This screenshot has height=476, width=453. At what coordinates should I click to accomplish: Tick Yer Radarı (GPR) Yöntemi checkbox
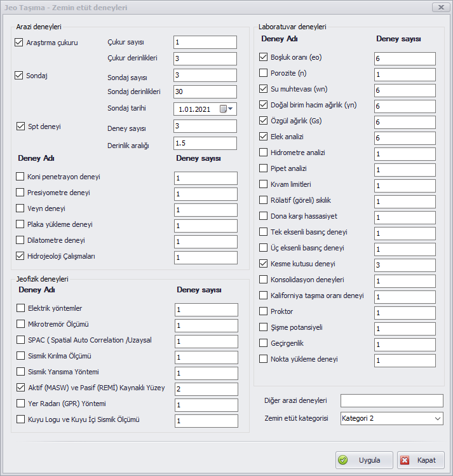tap(20, 403)
